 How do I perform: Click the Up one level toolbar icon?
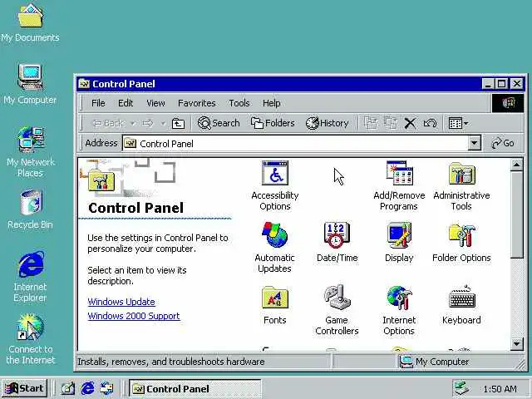click(178, 123)
